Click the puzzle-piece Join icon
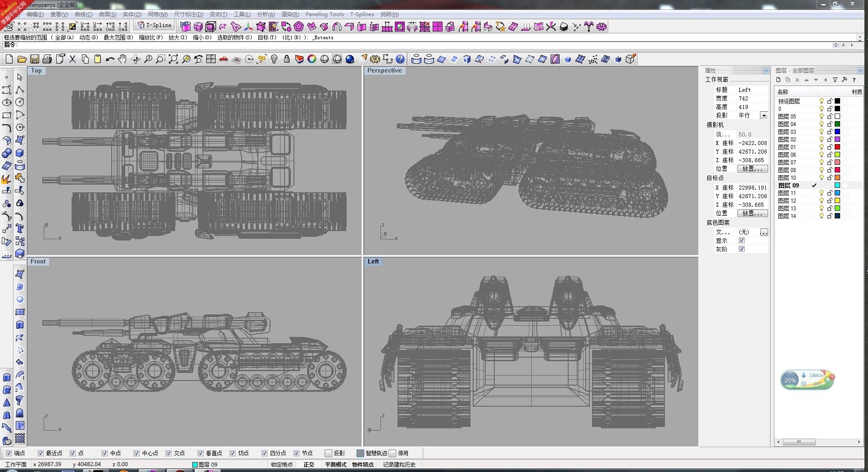Screen dimensions: 868x472 click(x=20, y=178)
